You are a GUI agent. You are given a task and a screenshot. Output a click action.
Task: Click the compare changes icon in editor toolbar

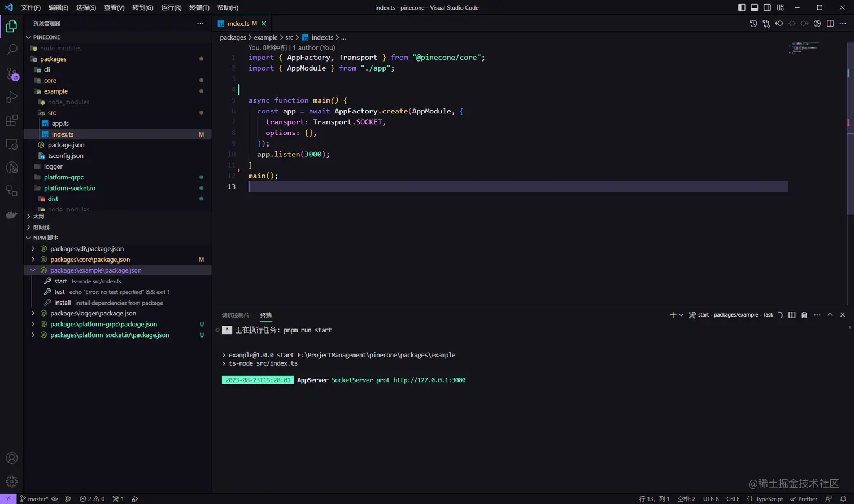click(766, 24)
